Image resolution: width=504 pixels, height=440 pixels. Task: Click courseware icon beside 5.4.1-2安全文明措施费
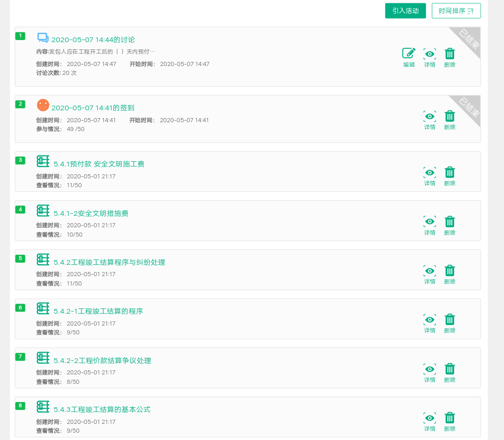(x=43, y=211)
